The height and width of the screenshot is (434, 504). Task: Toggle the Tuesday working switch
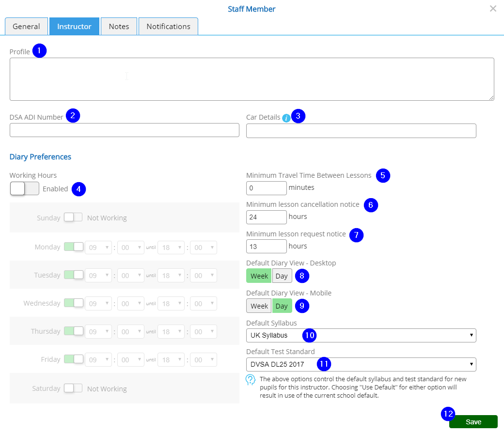point(74,275)
